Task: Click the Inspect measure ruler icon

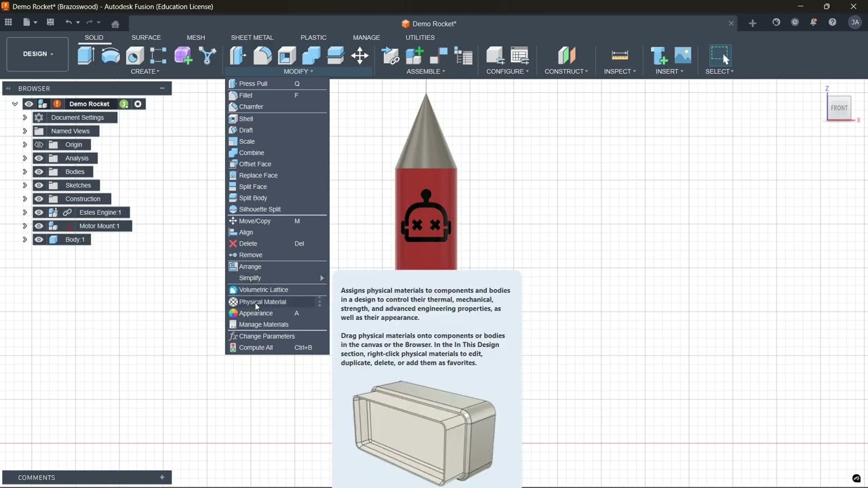Action: point(620,56)
